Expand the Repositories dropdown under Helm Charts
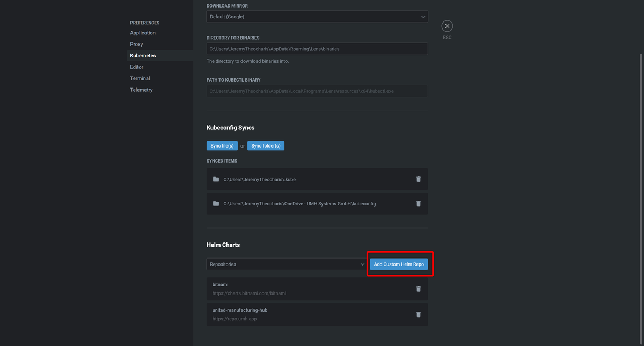This screenshot has width=644, height=346. 286,264
